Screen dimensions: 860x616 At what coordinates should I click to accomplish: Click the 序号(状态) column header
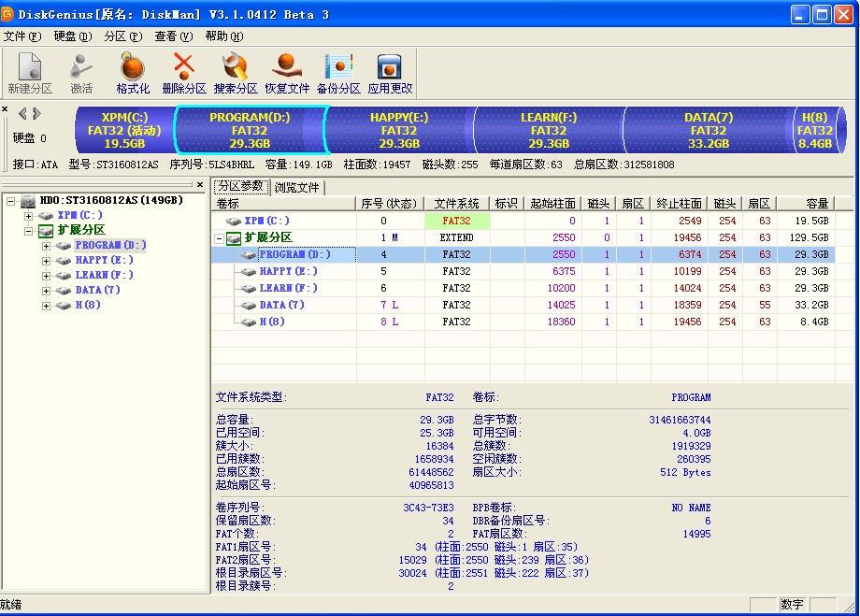390,204
